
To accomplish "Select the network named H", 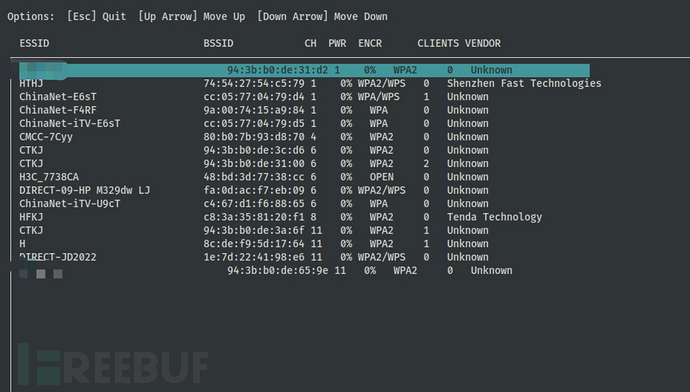I will (x=22, y=244).
